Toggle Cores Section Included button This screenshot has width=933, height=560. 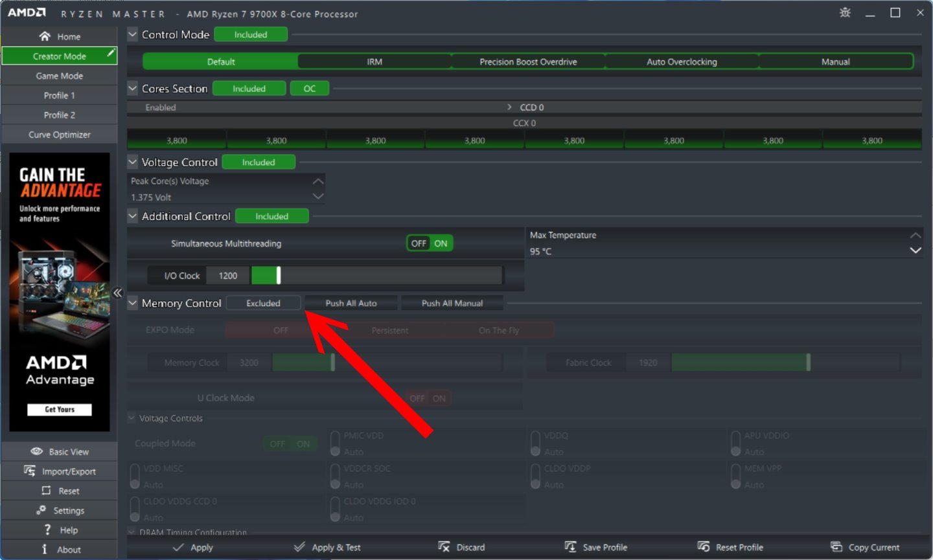coord(249,89)
